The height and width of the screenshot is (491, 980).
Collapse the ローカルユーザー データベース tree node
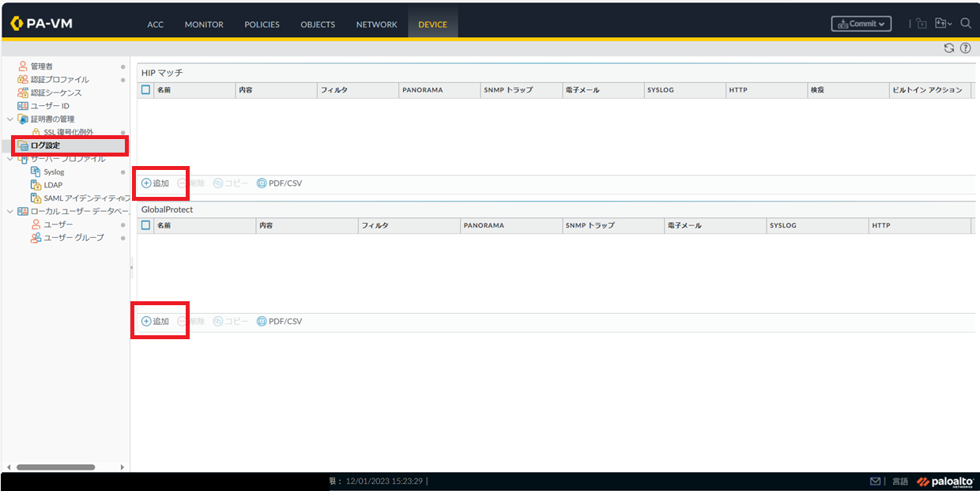9,212
